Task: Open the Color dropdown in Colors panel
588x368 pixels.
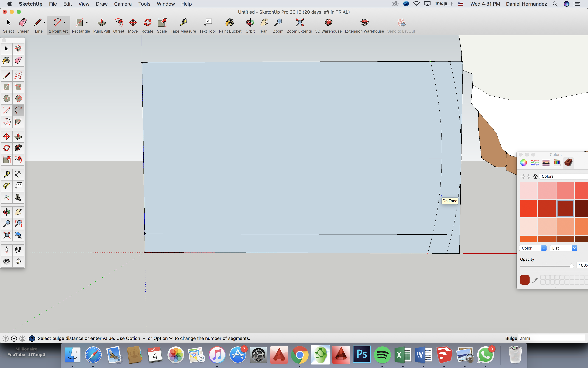Action: pos(533,248)
